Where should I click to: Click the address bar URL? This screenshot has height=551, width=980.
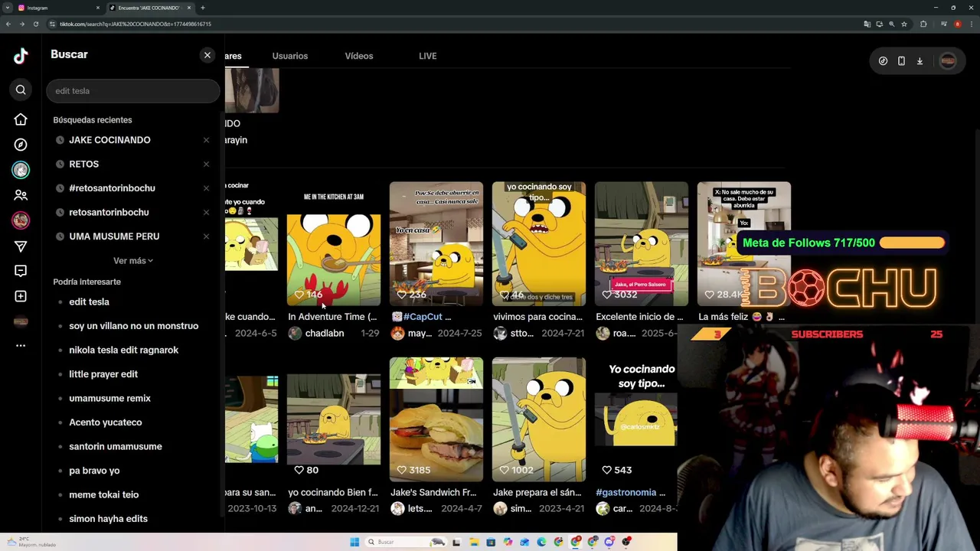coord(136,24)
